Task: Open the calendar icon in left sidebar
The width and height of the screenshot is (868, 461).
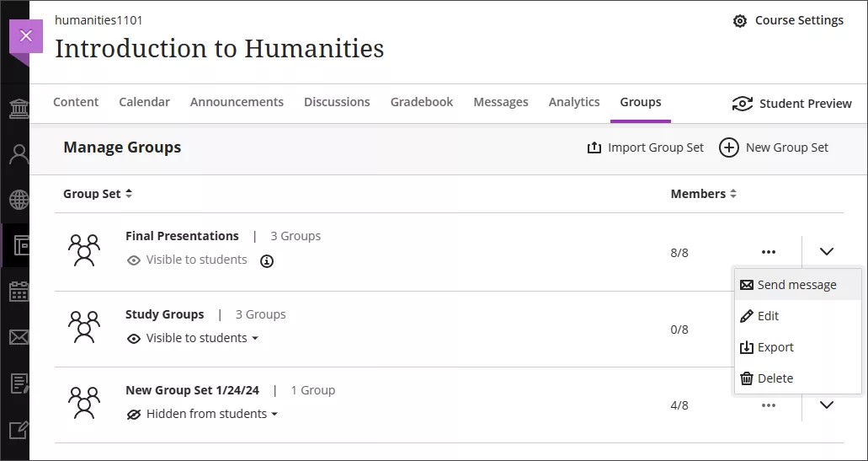Action: [x=18, y=292]
